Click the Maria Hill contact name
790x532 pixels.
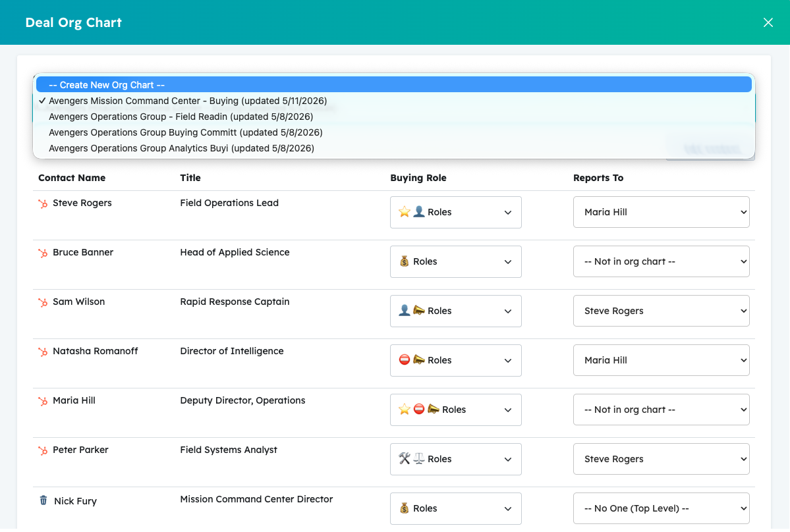tap(74, 400)
